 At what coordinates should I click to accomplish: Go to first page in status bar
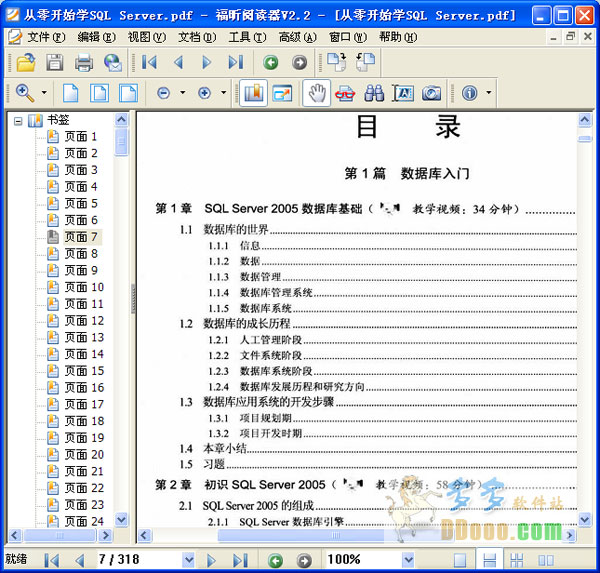pyautogui.click(x=52, y=561)
